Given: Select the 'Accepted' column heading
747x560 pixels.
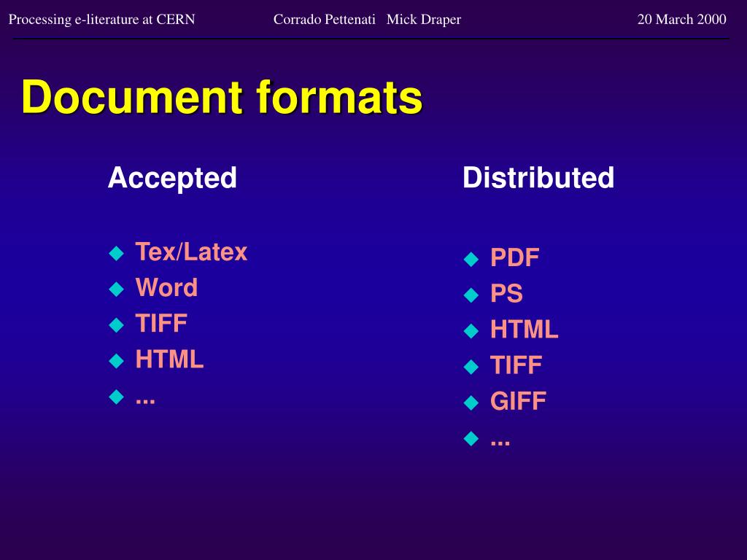Looking at the screenshot, I should (x=172, y=178).
